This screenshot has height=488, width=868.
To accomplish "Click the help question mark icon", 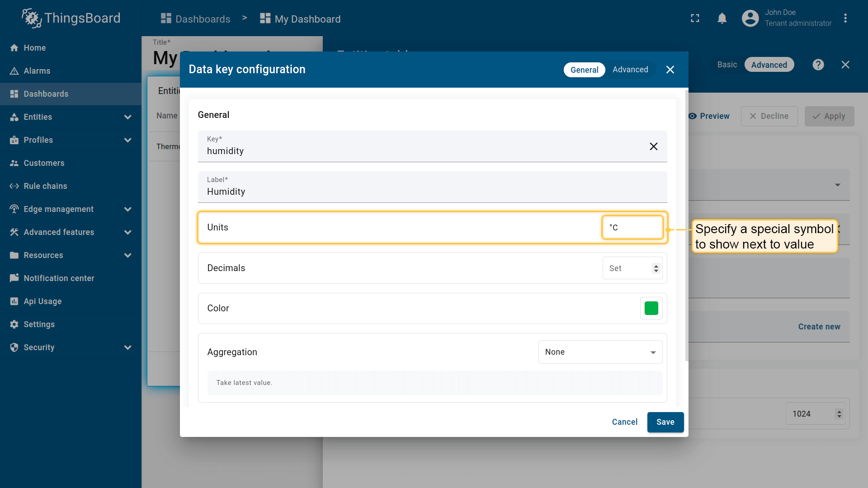I will click(x=818, y=65).
